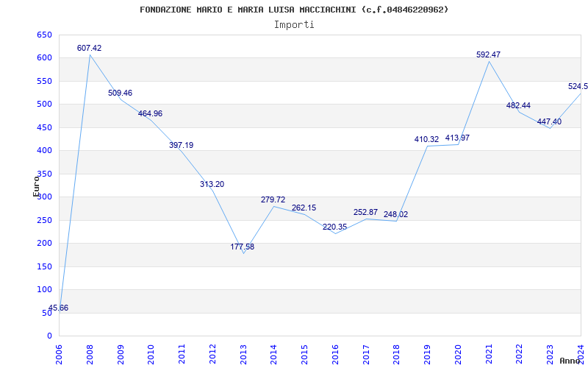Click the 650 y-axis tick label
The height and width of the screenshot is (368, 588).
coord(44,35)
